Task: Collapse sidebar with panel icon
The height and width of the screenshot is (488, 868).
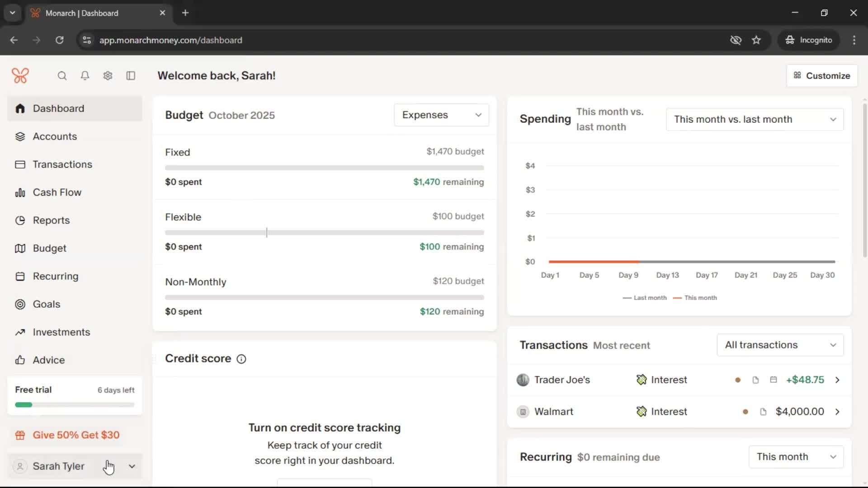Action: [131, 75]
